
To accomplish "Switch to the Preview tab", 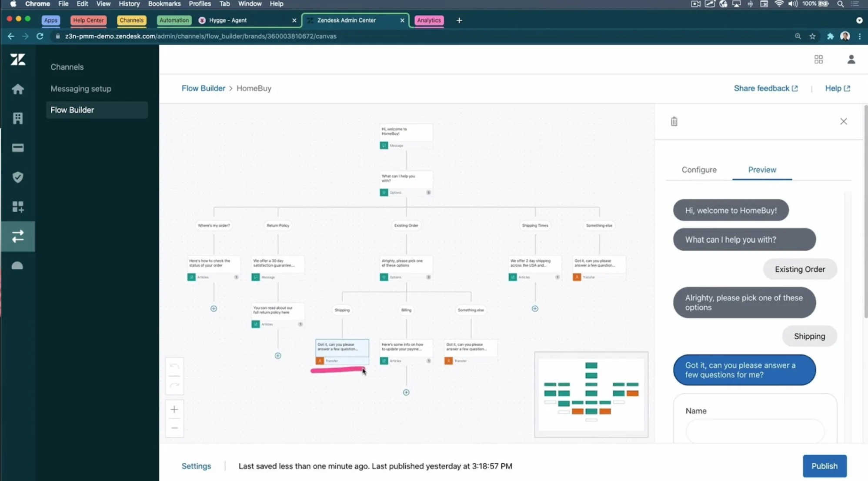I will (762, 170).
